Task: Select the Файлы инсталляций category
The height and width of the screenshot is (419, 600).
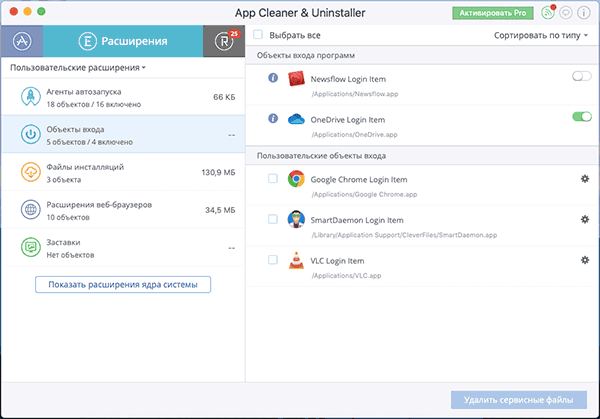Action: [x=123, y=172]
